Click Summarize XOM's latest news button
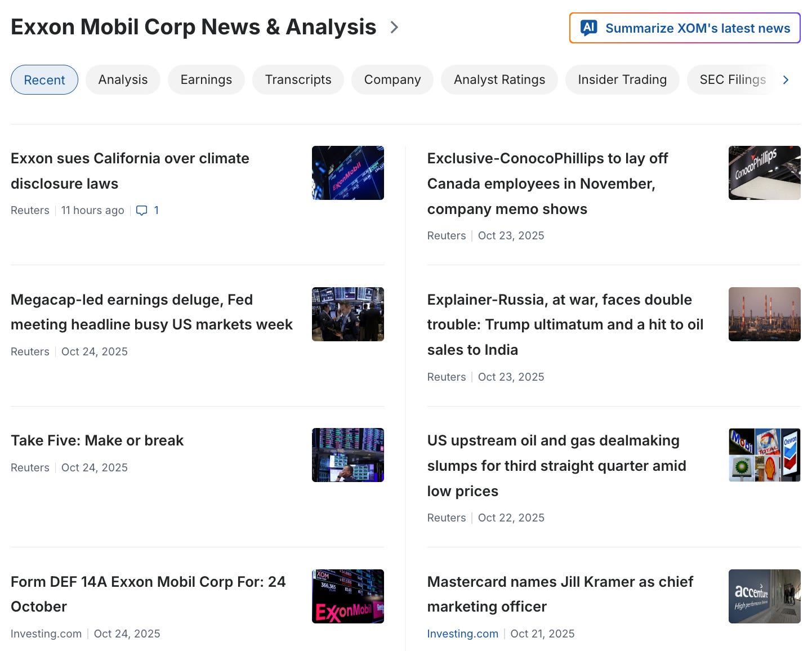Viewport: 812px width, 651px height. pyautogui.click(x=685, y=28)
